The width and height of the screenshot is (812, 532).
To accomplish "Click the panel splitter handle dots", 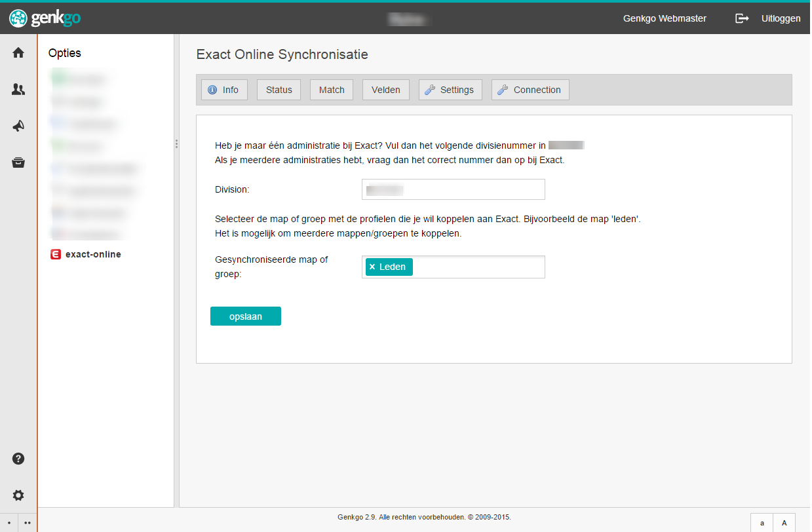I will click(176, 143).
